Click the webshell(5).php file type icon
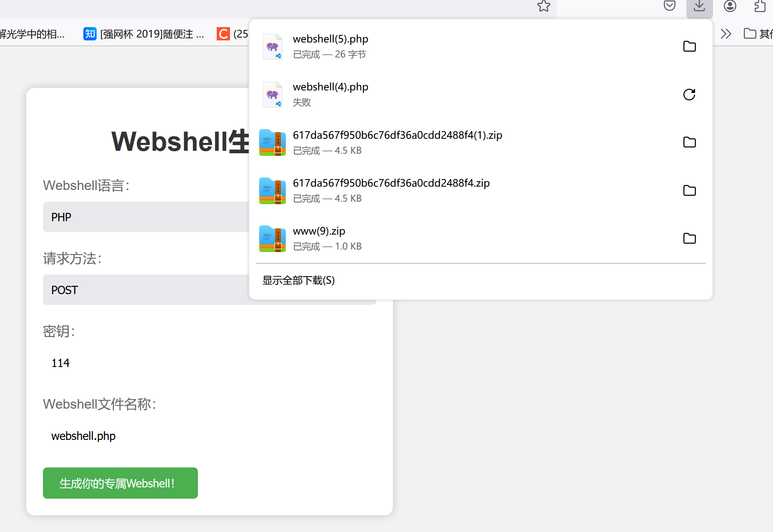Viewport: 773px width, 532px height. [x=273, y=47]
